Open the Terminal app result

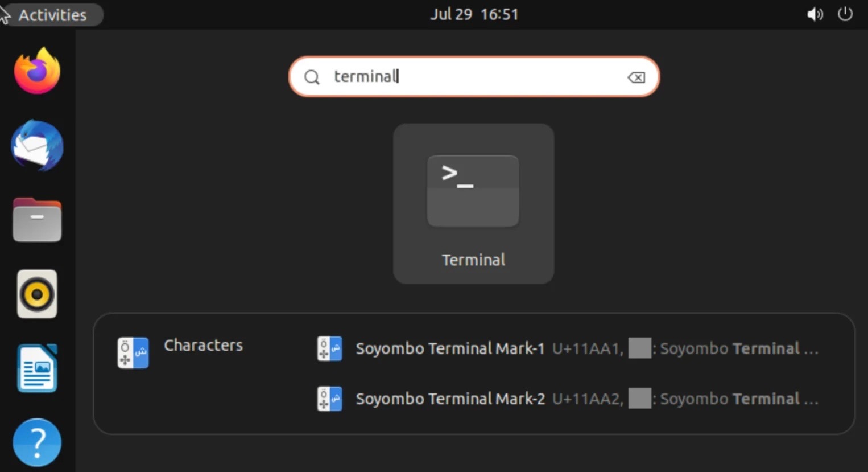[x=473, y=192]
